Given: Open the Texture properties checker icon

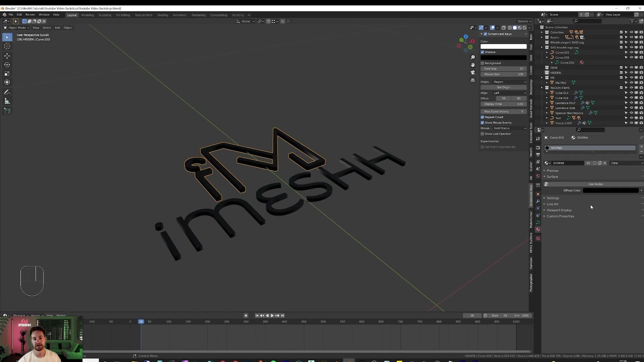Looking at the screenshot, I should [x=538, y=239].
